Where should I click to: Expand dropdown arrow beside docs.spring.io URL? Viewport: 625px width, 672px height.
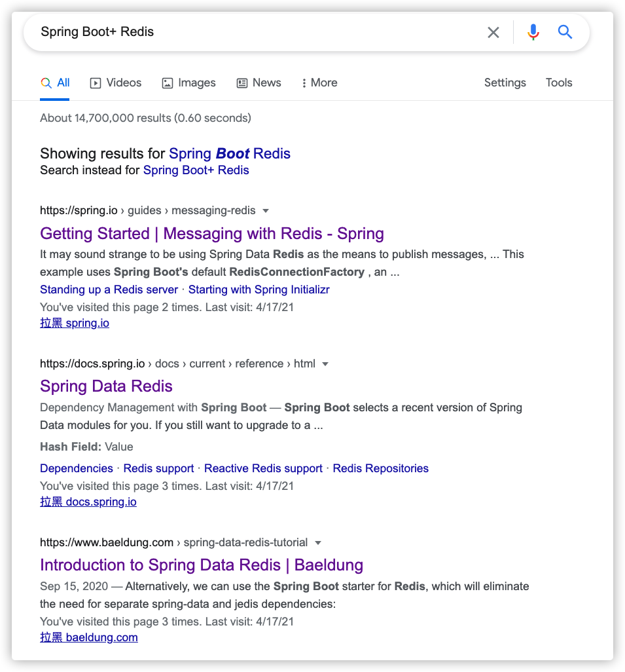click(x=325, y=364)
